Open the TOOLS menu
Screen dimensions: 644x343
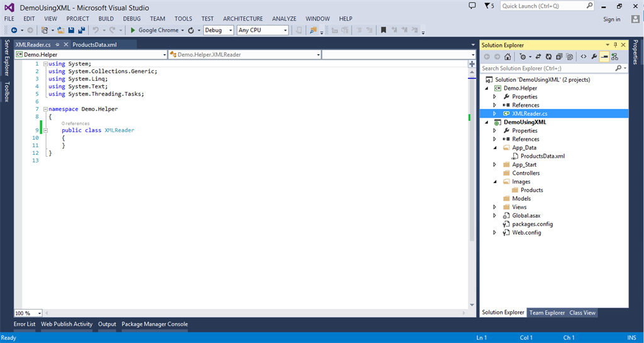click(x=183, y=18)
